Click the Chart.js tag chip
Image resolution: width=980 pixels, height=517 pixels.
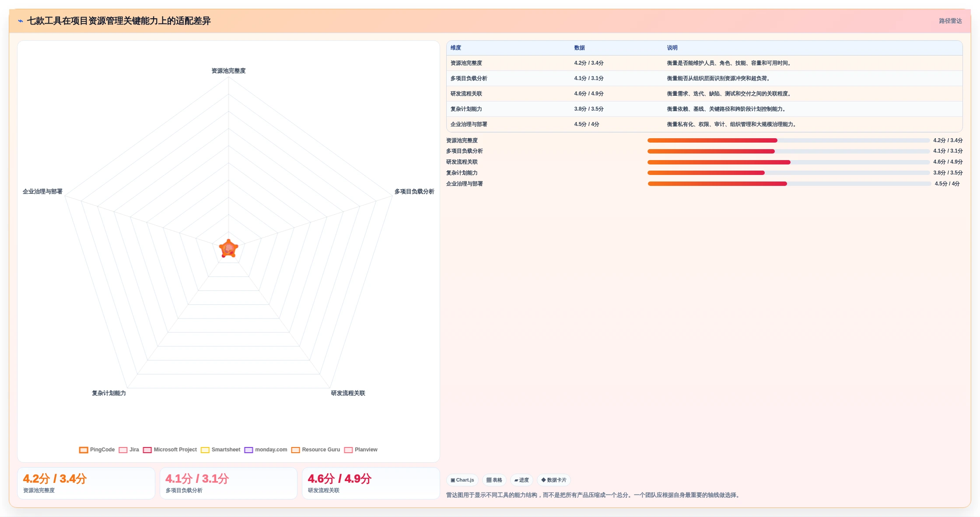pos(462,480)
